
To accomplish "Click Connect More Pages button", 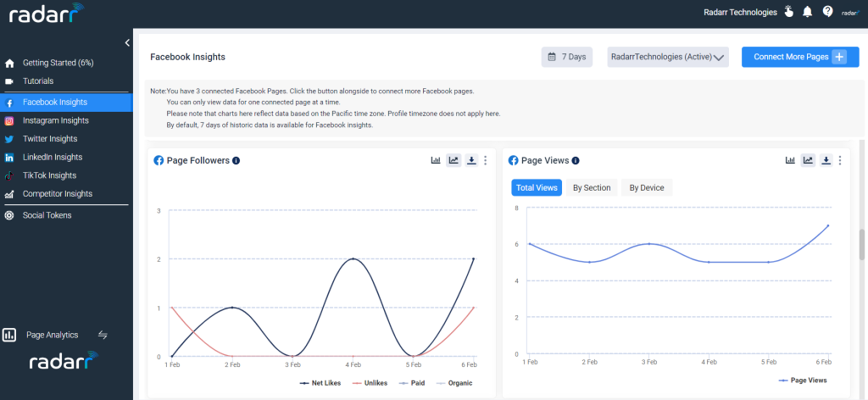I will point(800,57).
